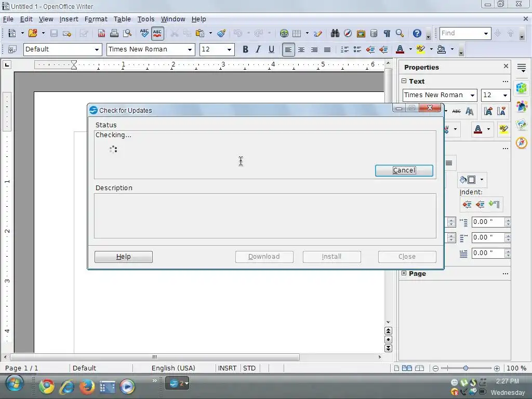Viewport: 532px width, 399px height.
Task: Click the Paste clipboard icon
Action: [x=200, y=33]
